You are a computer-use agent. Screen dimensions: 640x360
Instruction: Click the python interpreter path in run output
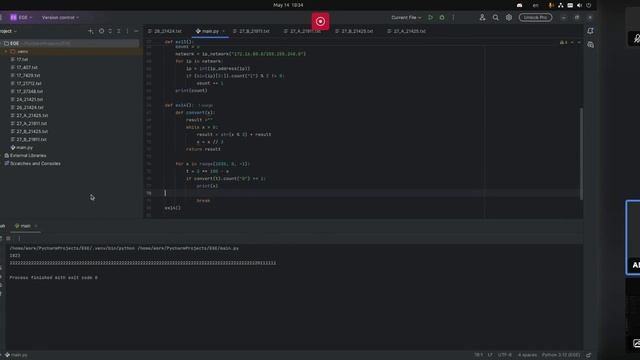coord(72,248)
